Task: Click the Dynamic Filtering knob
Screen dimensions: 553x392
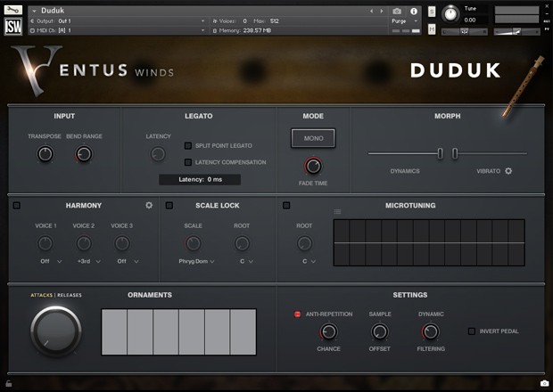Action: pyautogui.click(x=431, y=331)
